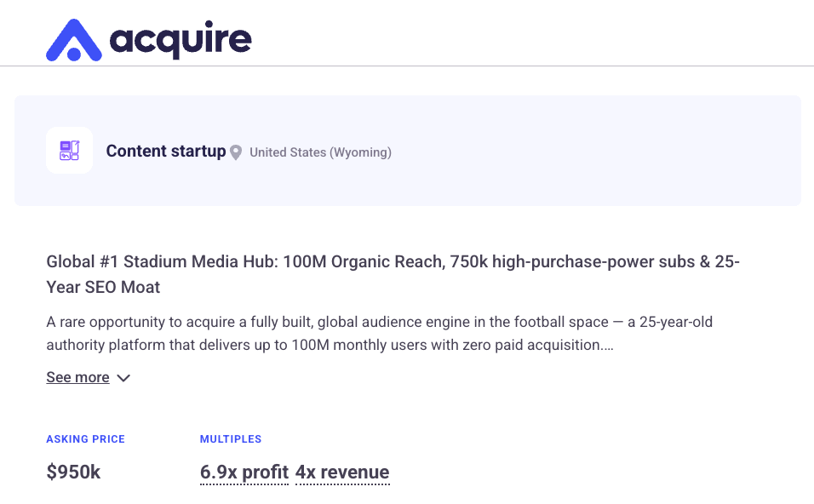This screenshot has width=814, height=504.
Task: Click the "Global #1 Stadium Media Hub" listing headline
Action: coord(393,274)
